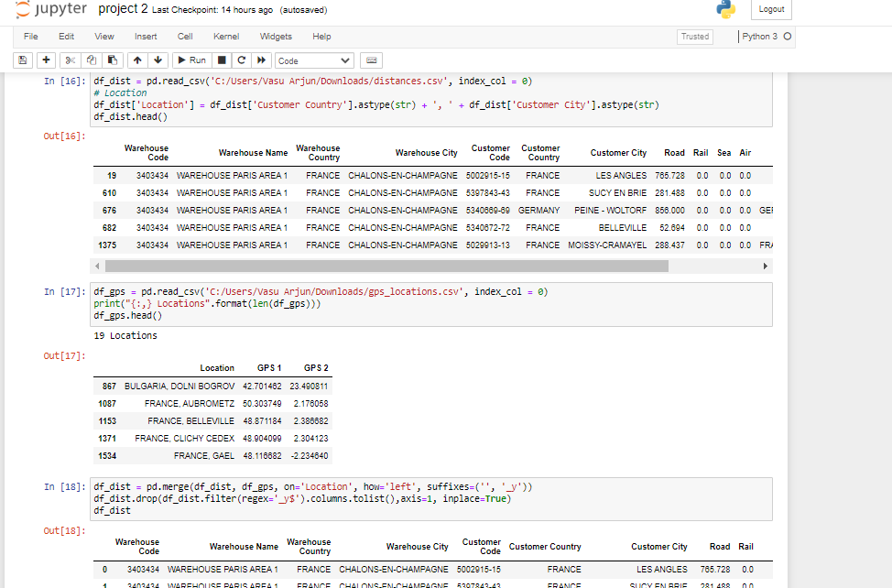Click the '19 Locations' printed output
This screenshot has width=892, height=588.
125,335
